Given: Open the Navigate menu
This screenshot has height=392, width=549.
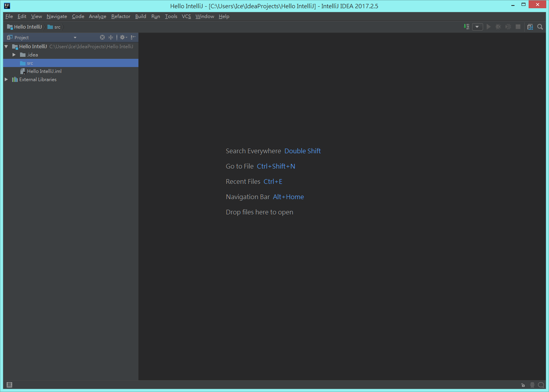Looking at the screenshot, I should tap(57, 16).
